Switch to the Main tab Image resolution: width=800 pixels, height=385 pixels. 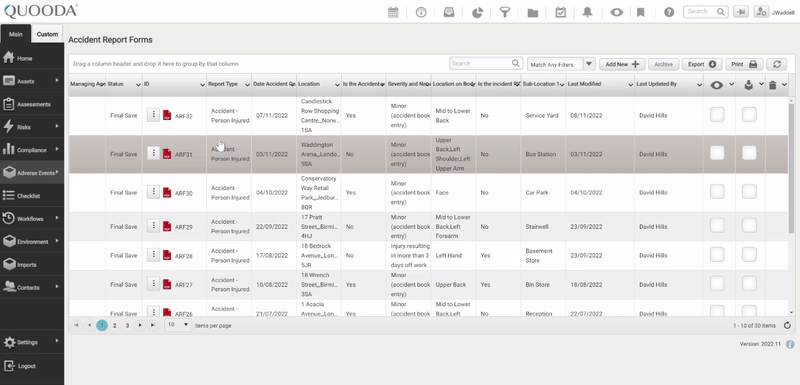pyautogui.click(x=15, y=34)
